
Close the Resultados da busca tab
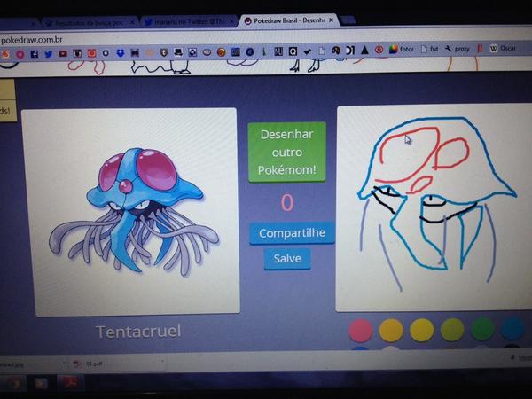point(132,22)
